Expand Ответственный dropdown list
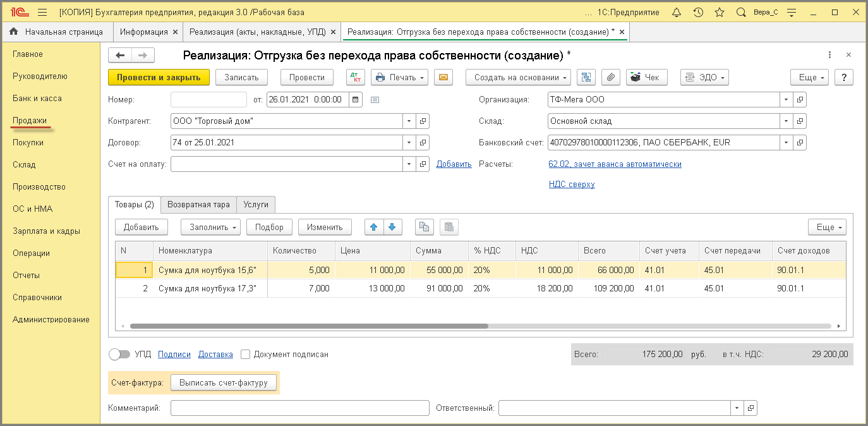 pyautogui.click(x=737, y=408)
